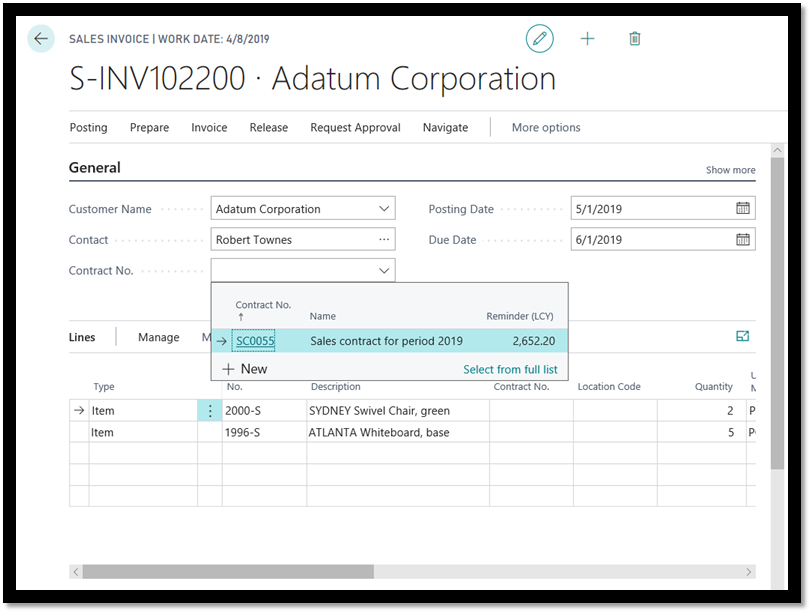Select ATLANTA Whiteboard, base description cell
The width and height of the screenshot is (809, 613).
tap(398, 432)
